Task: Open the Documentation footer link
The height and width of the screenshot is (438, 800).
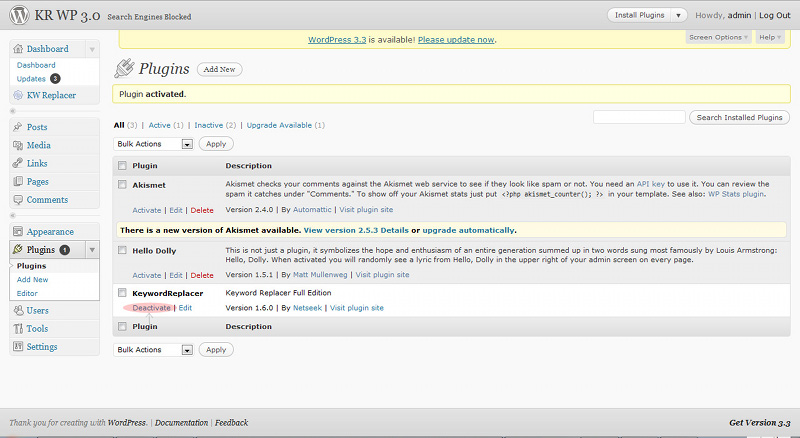Action: tap(182, 423)
